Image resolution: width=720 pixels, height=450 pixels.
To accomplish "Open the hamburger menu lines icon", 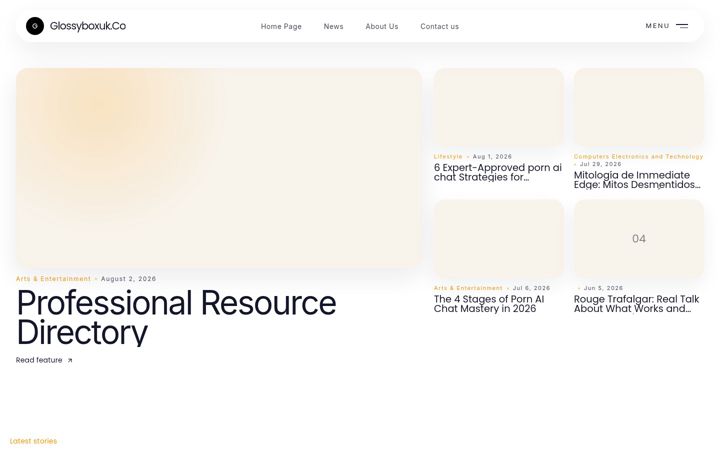I will click(682, 26).
